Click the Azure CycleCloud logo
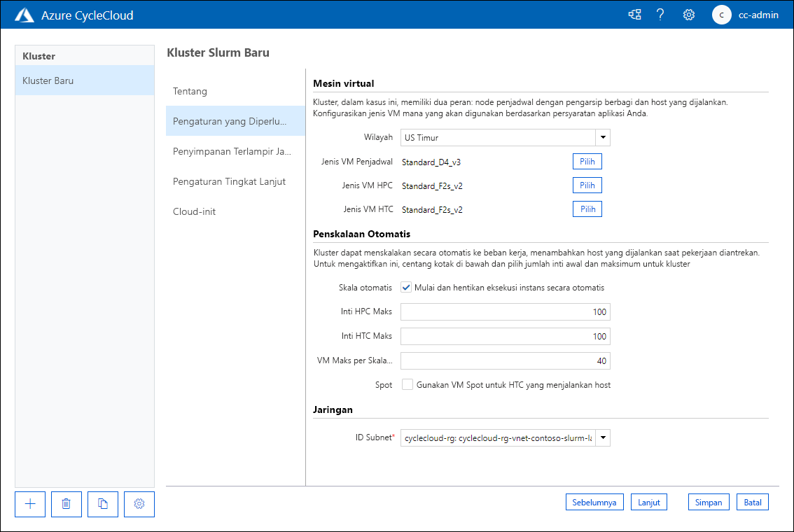Screen dimensions: 794x532 25,14
